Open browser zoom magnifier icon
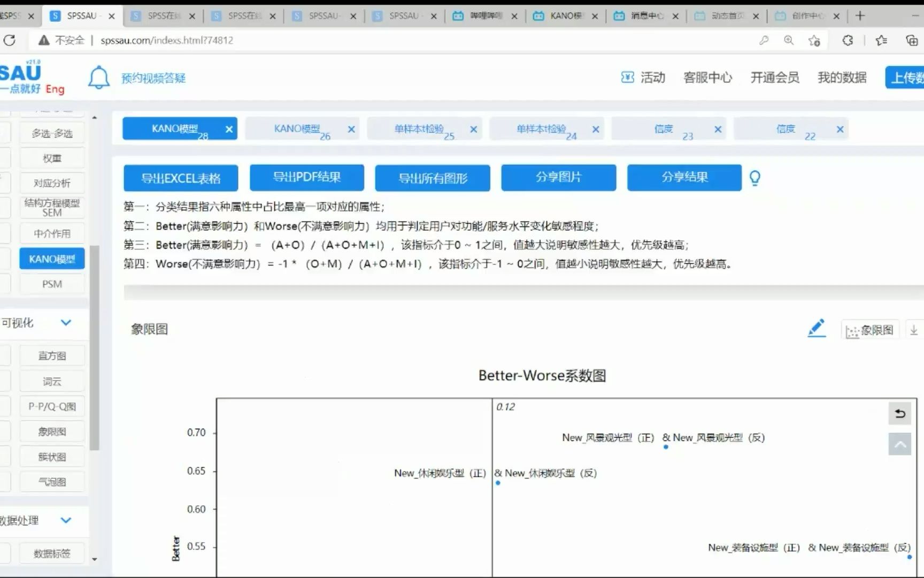Screen dimensions: 924x578 point(789,40)
